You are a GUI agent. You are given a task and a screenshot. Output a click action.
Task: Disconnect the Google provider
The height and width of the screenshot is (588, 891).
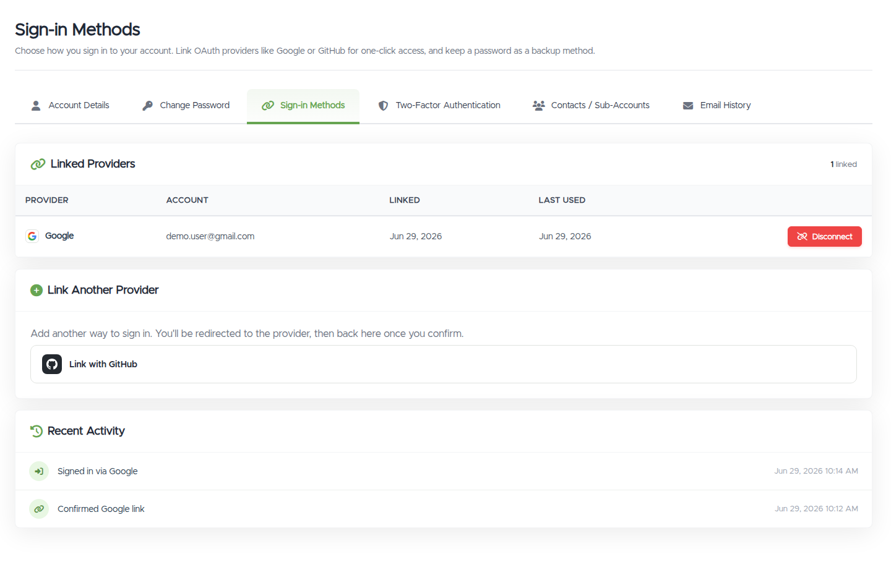tap(824, 236)
